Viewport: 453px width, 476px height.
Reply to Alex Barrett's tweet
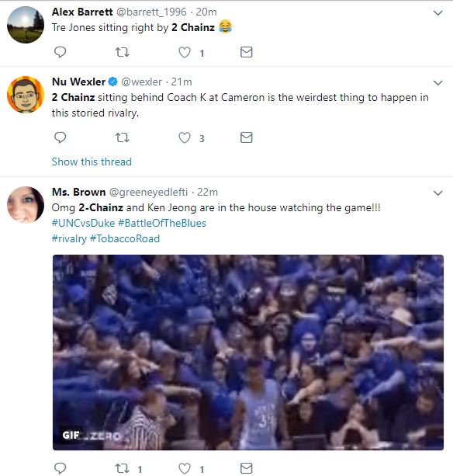60,52
